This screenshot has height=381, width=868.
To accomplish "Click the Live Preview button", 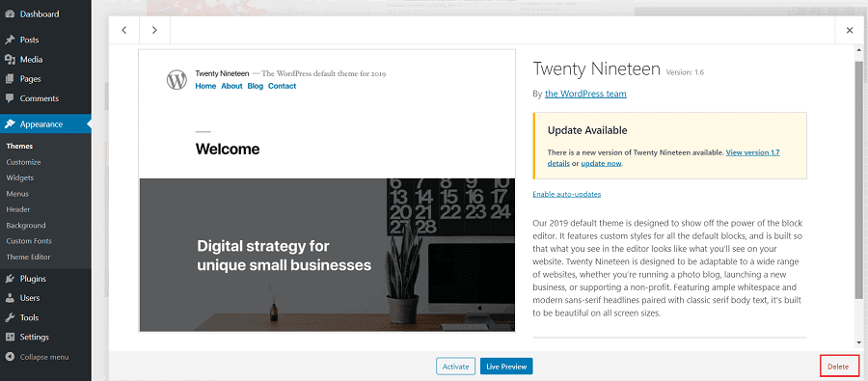I will click(x=506, y=367).
